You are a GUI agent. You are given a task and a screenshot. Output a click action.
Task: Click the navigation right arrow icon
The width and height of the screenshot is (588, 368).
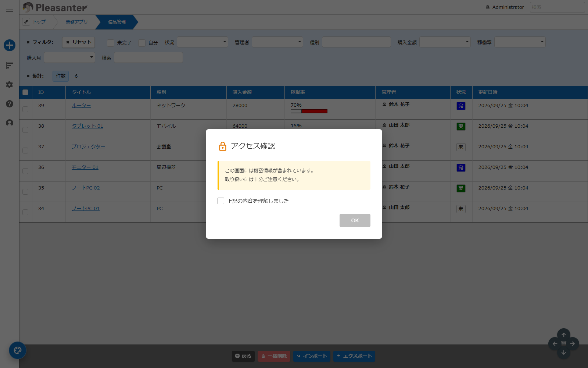click(x=573, y=344)
